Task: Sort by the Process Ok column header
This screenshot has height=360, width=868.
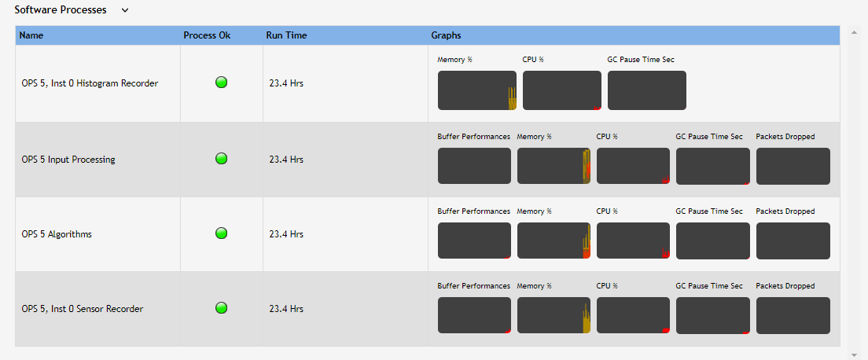Action: 207,35
